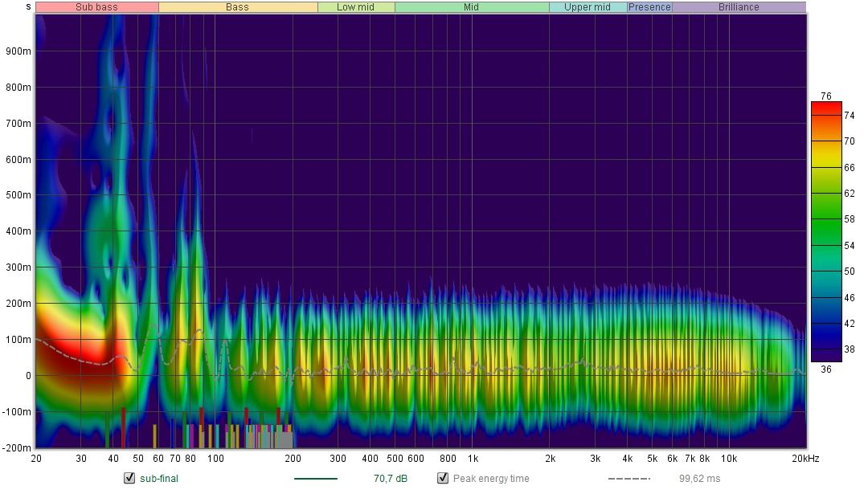Select the Bass frequency band

237,7
